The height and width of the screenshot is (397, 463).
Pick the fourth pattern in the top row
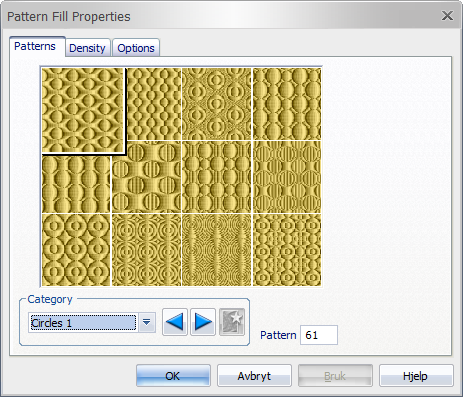287,104
